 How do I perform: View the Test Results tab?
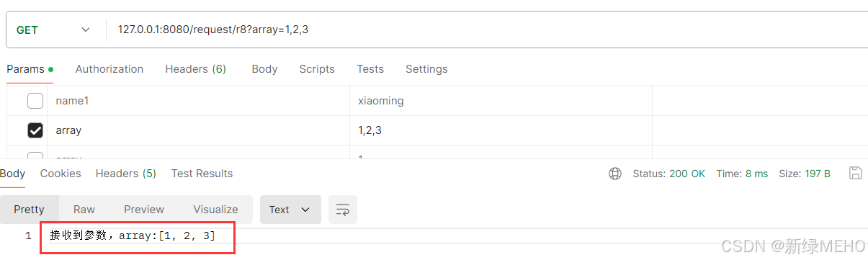(x=202, y=174)
